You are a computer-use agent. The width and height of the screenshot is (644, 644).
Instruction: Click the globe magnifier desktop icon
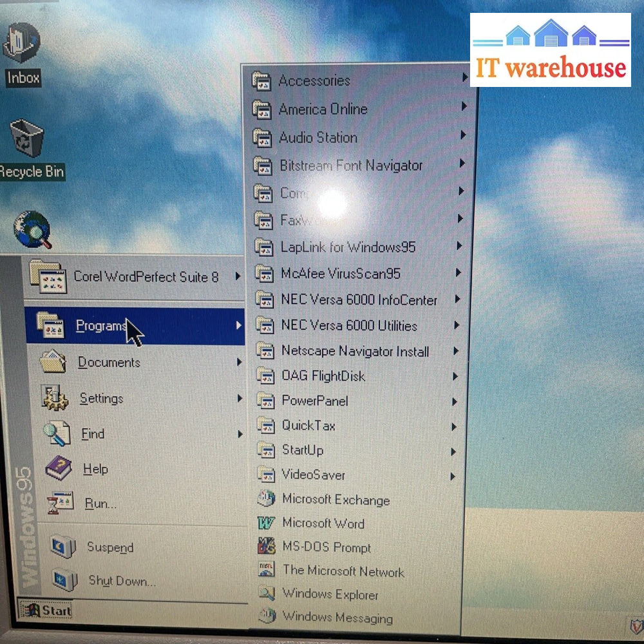[x=32, y=230]
